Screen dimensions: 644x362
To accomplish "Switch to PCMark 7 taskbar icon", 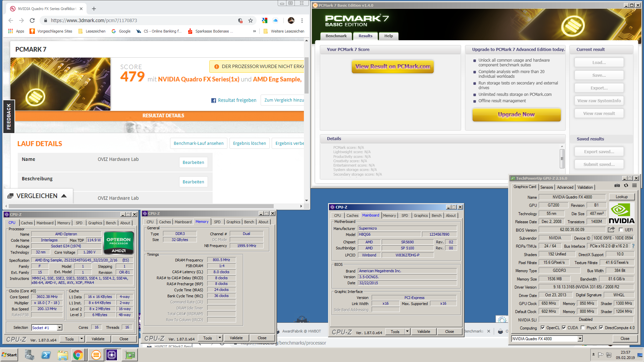I will click(x=96, y=355).
